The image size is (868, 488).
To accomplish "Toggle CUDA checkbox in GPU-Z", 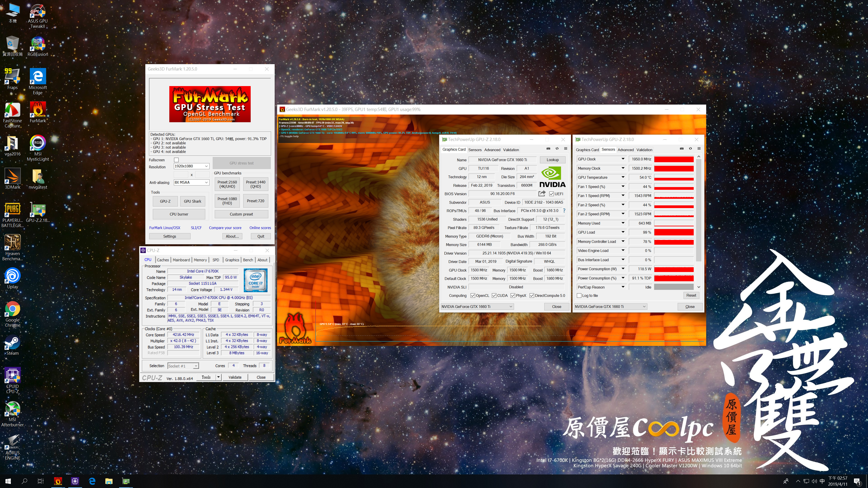I will tap(494, 295).
